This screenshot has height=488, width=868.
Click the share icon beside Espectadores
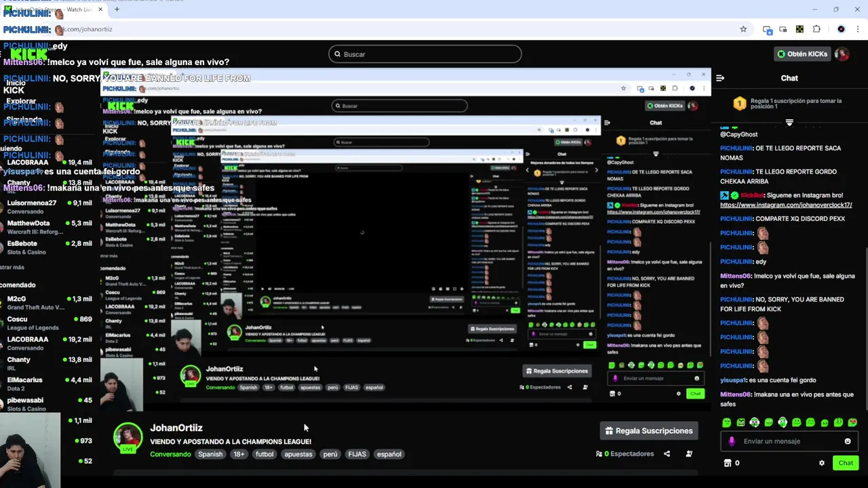667,454
